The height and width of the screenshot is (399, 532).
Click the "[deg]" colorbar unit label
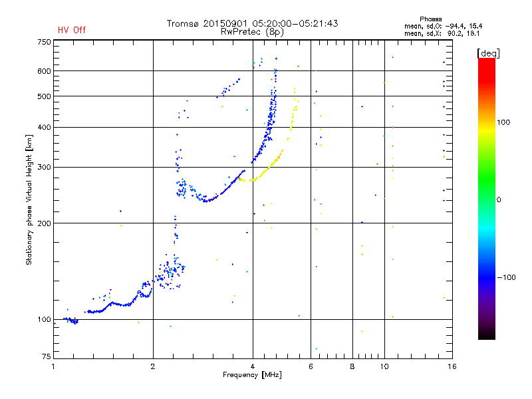coord(488,53)
